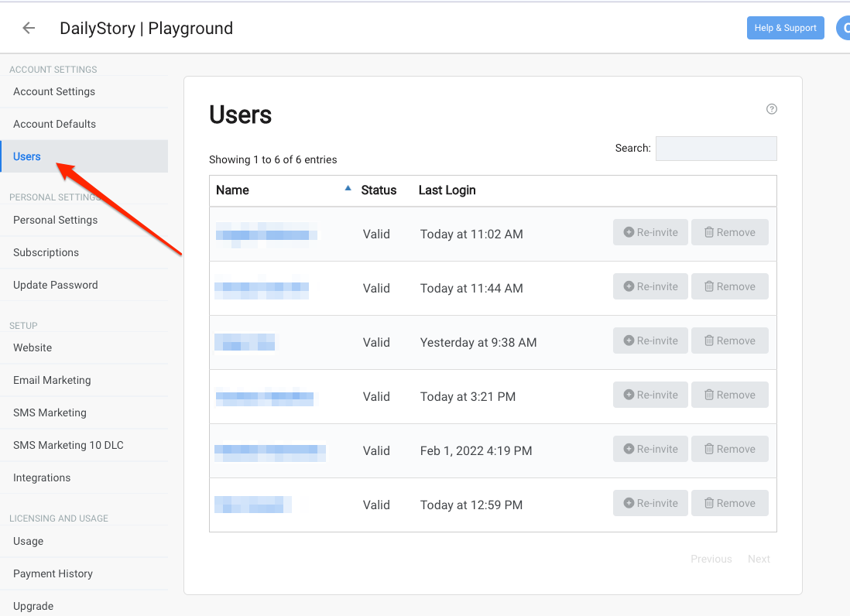Viewport: 850px width, 616px height.
Task: Re-invite user who logged in Yesterday at 9:38 AM
Action: pos(650,341)
